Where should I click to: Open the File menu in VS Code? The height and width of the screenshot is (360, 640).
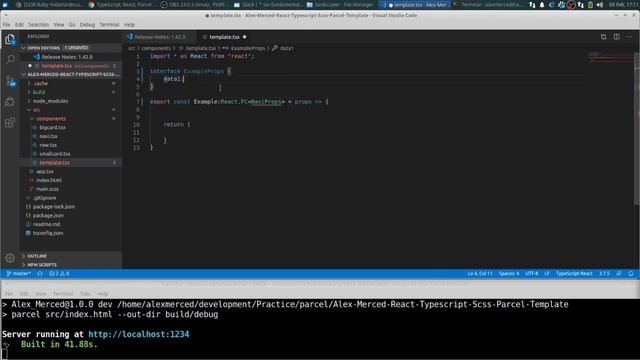tap(7, 25)
